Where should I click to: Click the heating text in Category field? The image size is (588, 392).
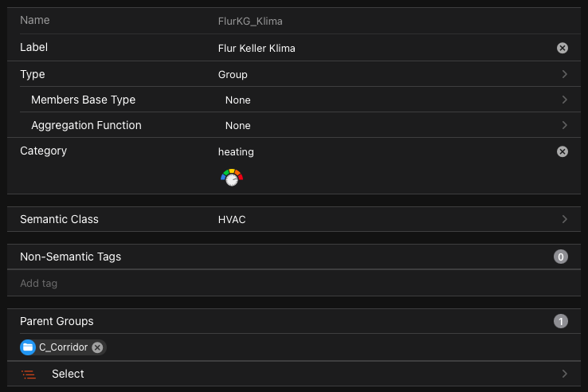[236, 151]
